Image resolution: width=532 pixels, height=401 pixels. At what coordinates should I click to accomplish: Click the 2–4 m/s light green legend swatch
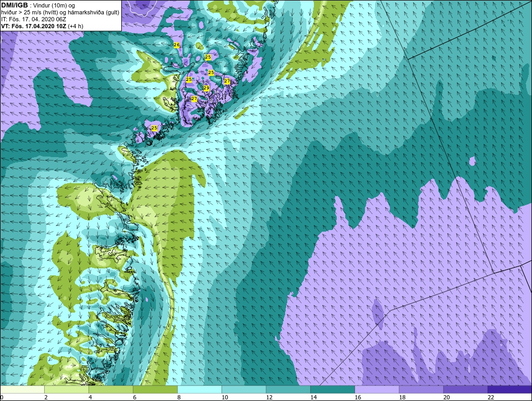[66, 389]
